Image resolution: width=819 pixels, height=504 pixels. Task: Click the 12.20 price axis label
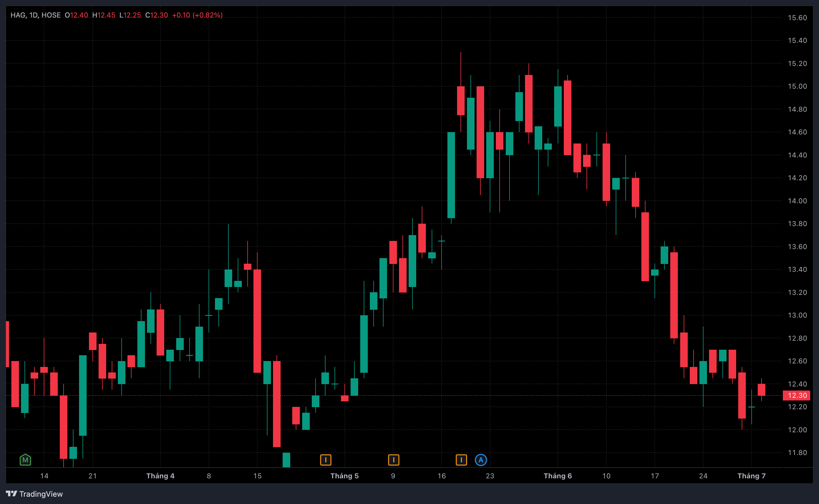(797, 407)
